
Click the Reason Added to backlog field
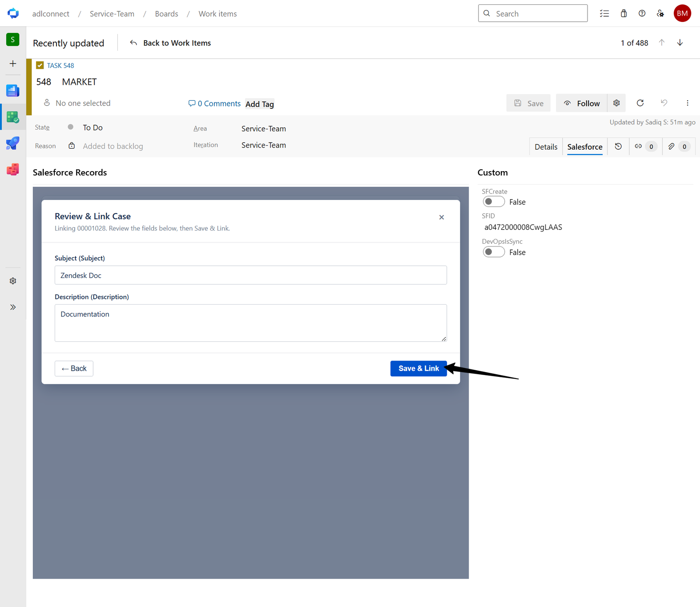click(112, 146)
